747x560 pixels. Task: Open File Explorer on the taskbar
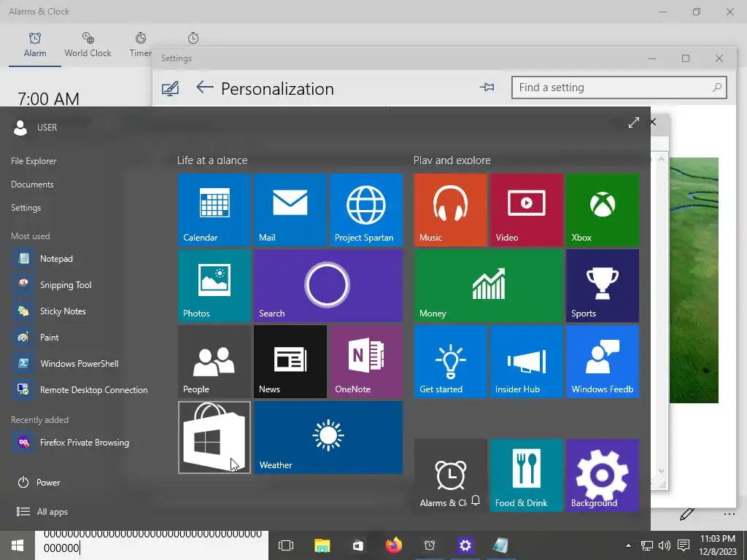pos(322,545)
